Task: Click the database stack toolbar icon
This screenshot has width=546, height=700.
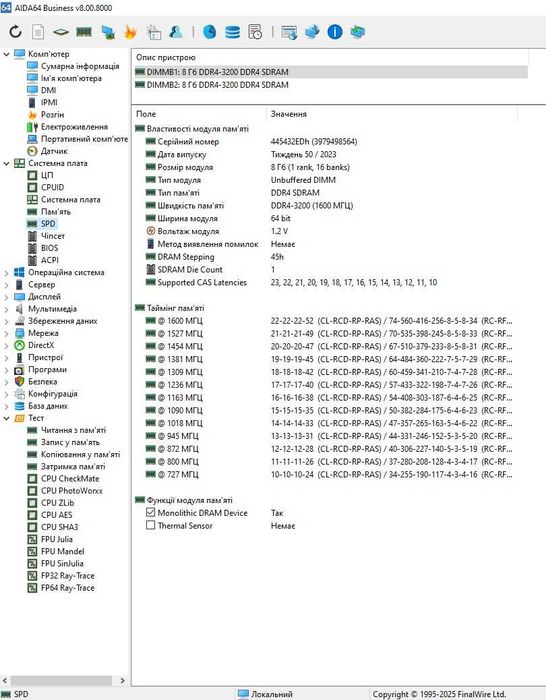Action: (x=232, y=32)
